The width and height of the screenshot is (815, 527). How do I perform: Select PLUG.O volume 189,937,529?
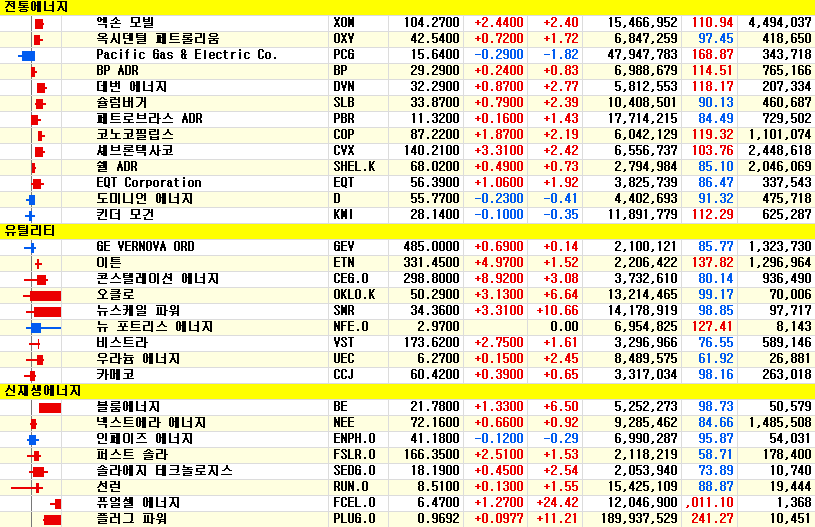(x=639, y=519)
